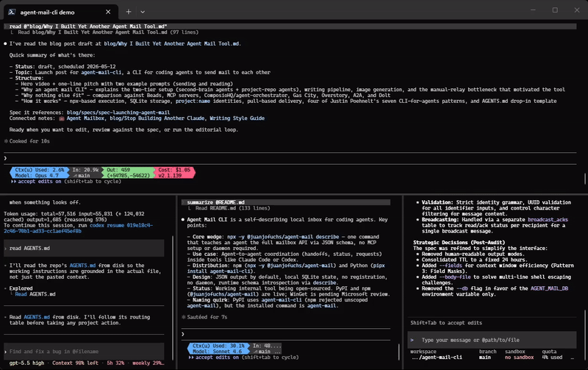This screenshot has height=370, width=588.
Task: Focus Type your message or @path/to/file input
Action: [x=492, y=340]
